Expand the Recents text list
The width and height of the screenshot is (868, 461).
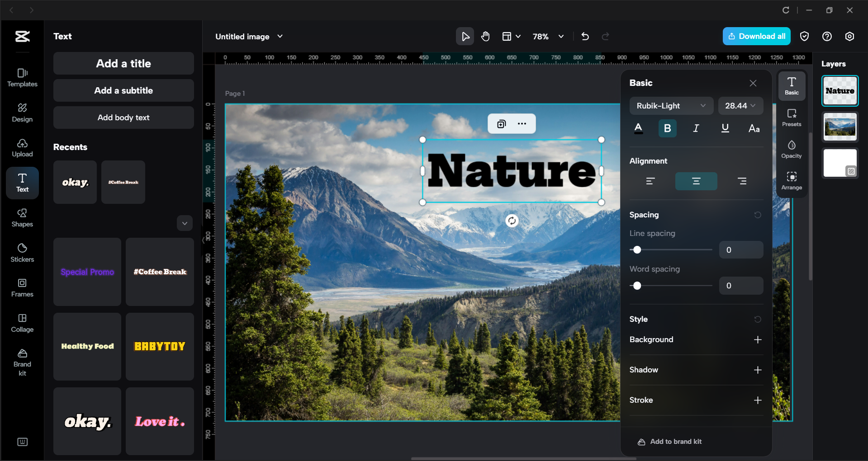(185, 223)
